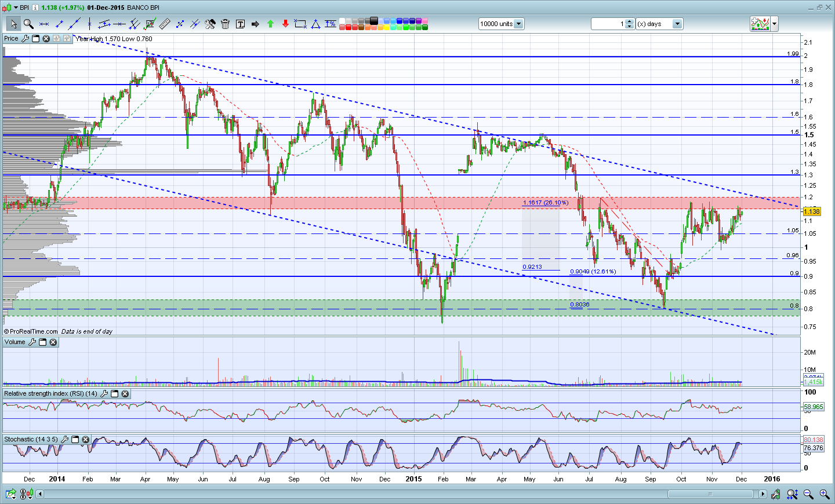Click the add indicator chart button
This screenshot has width=835, height=504.
[x=760, y=24]
